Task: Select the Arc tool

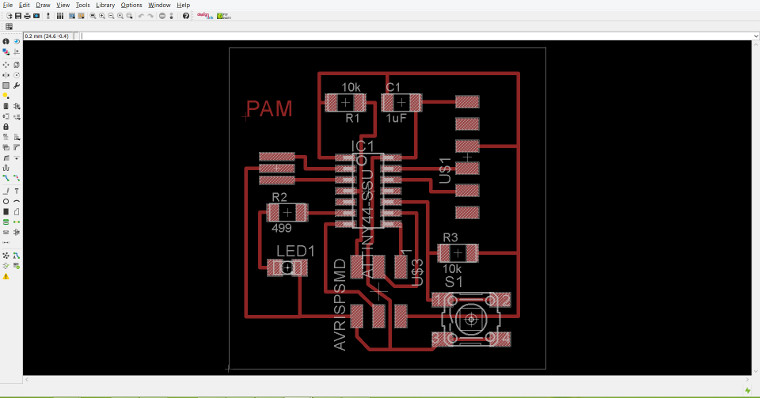Action: 16,201
